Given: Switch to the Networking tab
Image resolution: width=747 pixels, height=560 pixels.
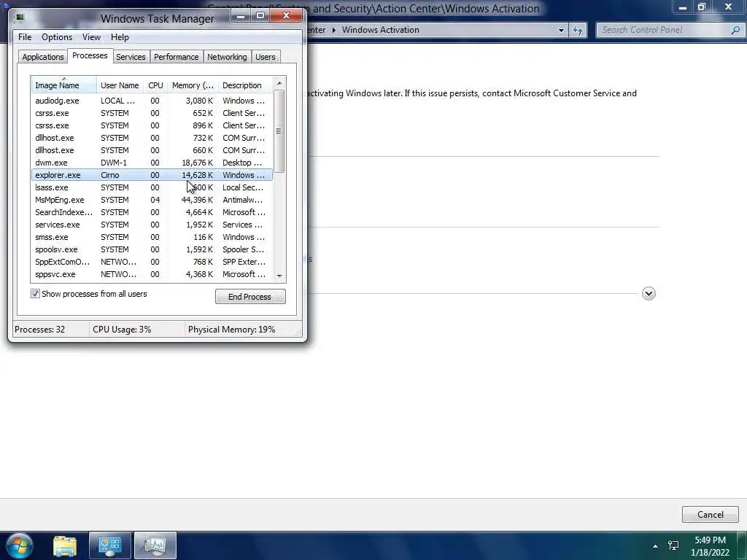Looking at the screenshot, I should point(227,57).
